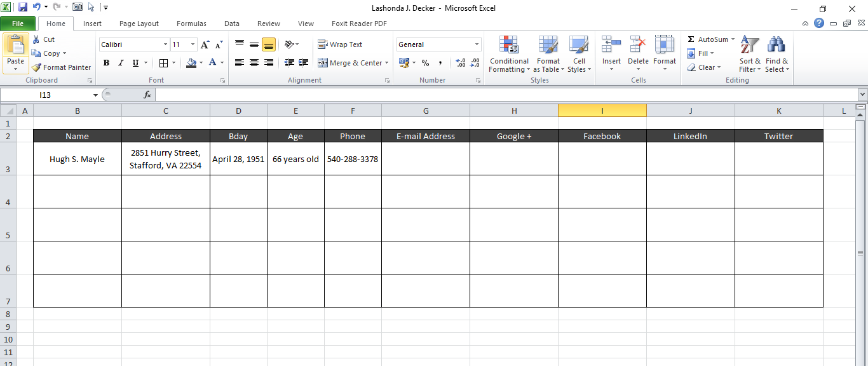Switch to the Data tab
Image resolution: width=868 pixels, height=366 pixels.
(232, 24)
